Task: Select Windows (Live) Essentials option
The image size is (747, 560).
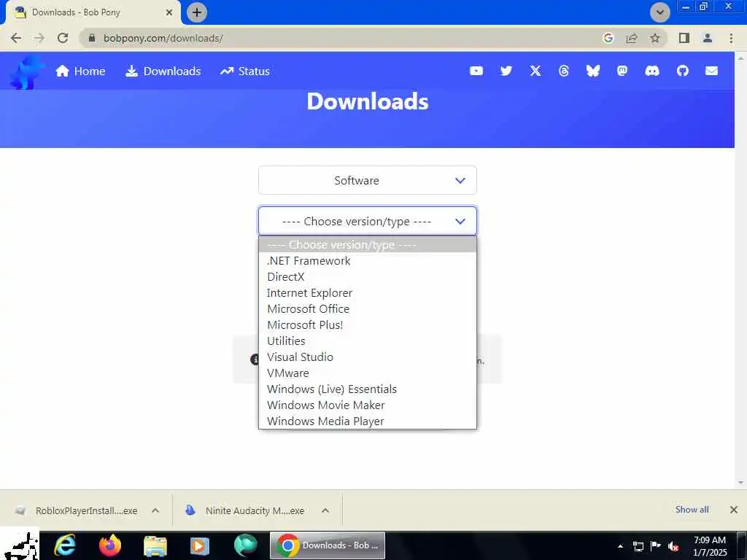Action: (x=368, y=389)
